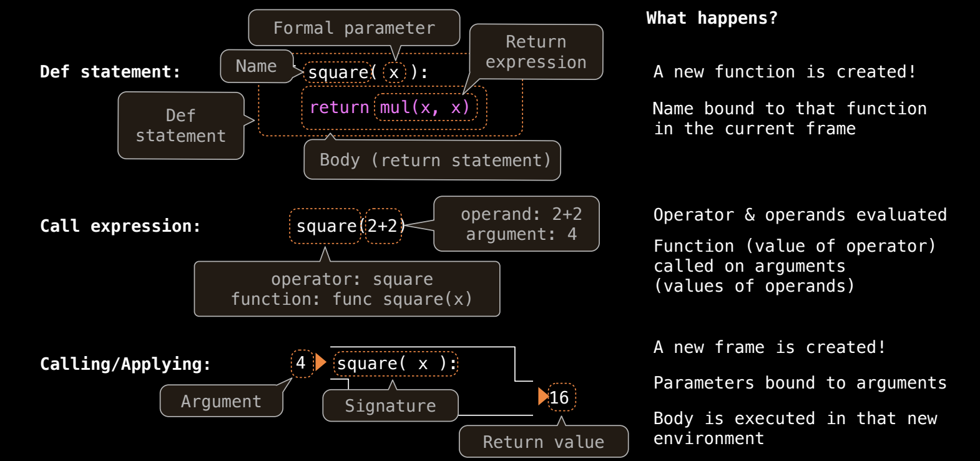980x461 pixels.
Task: Click the '(2+2)' operand in call expression
Action: (383, 226)
